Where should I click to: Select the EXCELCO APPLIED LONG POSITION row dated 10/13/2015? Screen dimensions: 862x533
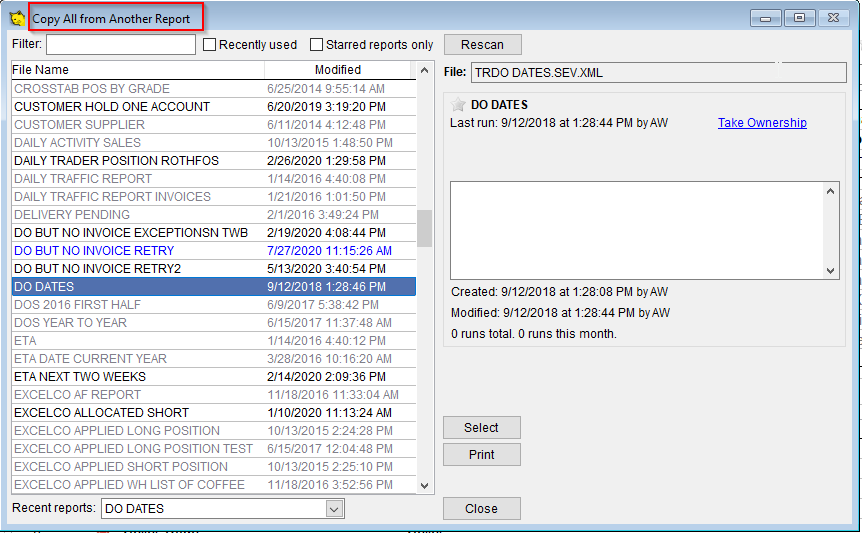214,431
